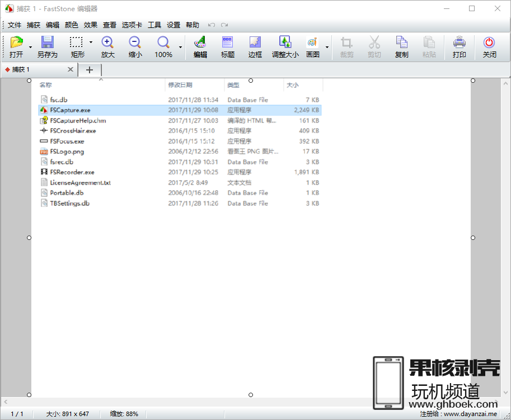Viewport: 511px width, 420px height.
Task: Click the 粘贴 paste icon
Action: [429, 47]
